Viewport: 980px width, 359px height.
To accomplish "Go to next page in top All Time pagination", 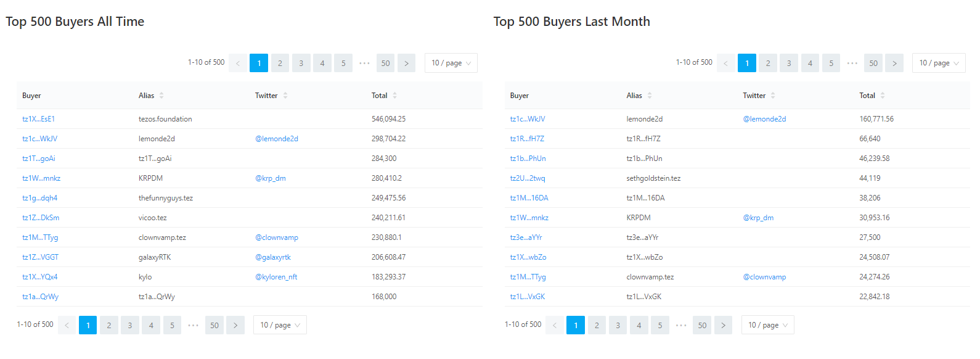I will (406, 63).
